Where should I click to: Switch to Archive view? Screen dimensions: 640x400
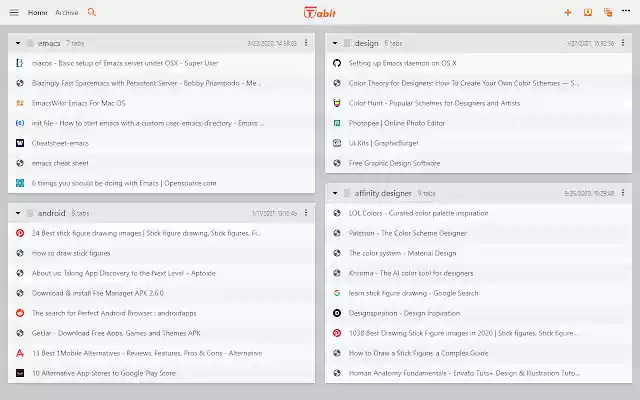tap(67, 13)
